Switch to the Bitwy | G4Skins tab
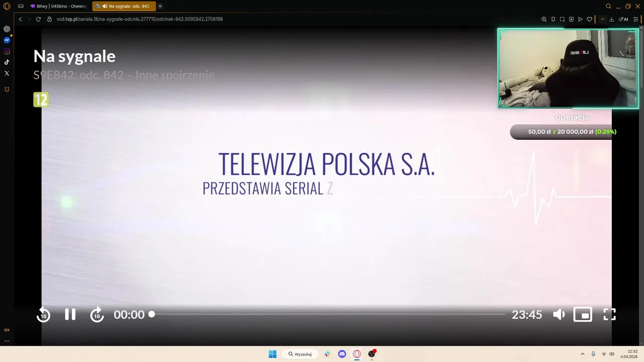644x362 pixels. point(58,6)
